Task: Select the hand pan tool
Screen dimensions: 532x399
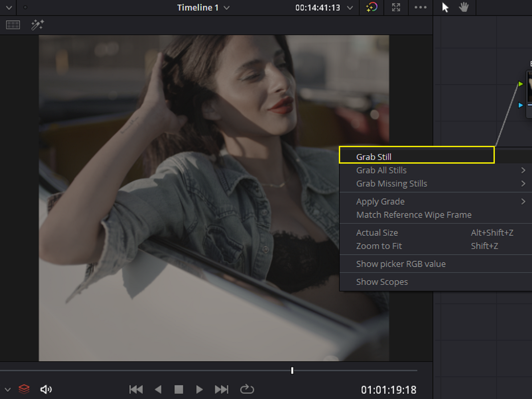Action: tap(464, 7)
